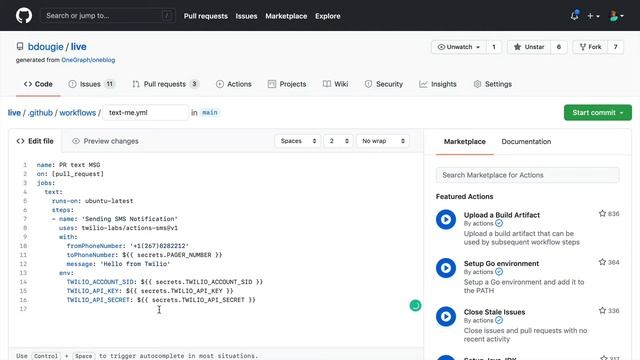Open Pull requests in top navigation
The height and width of the screenshot is (360, 640).
(206, 16)
